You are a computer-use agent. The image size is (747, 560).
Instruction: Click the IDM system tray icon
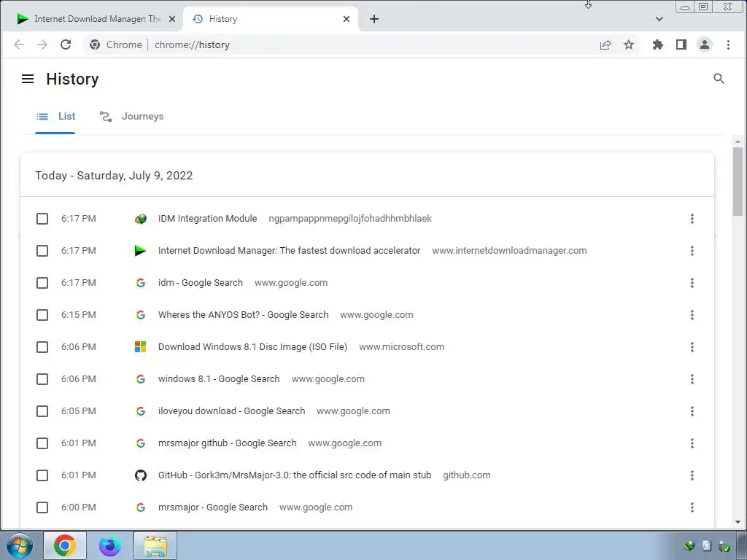(x=689, y=545)
